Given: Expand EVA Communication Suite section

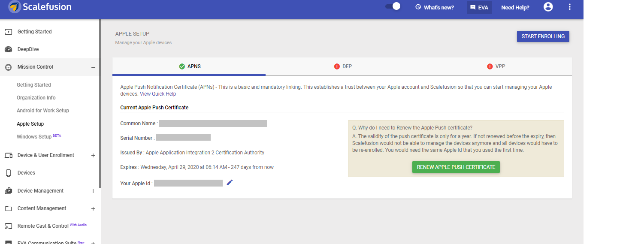Looking at the screenshot, I should [x=93, y=242].
